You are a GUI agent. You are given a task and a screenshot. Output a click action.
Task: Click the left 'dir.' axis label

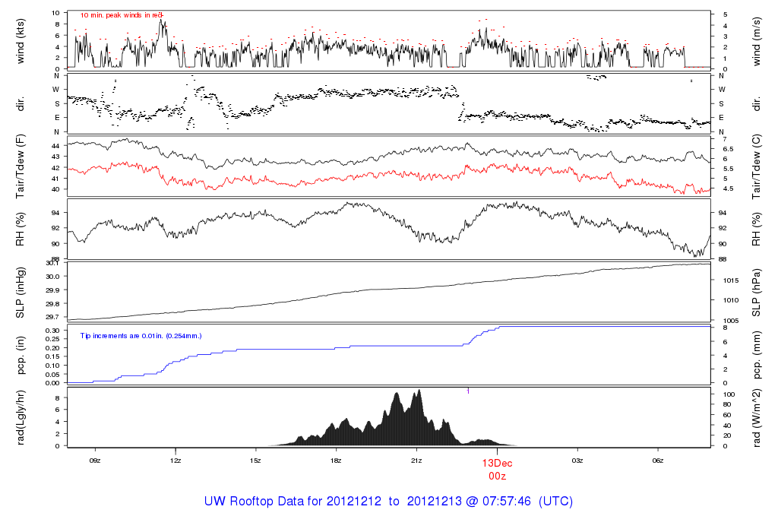[21, 104]
